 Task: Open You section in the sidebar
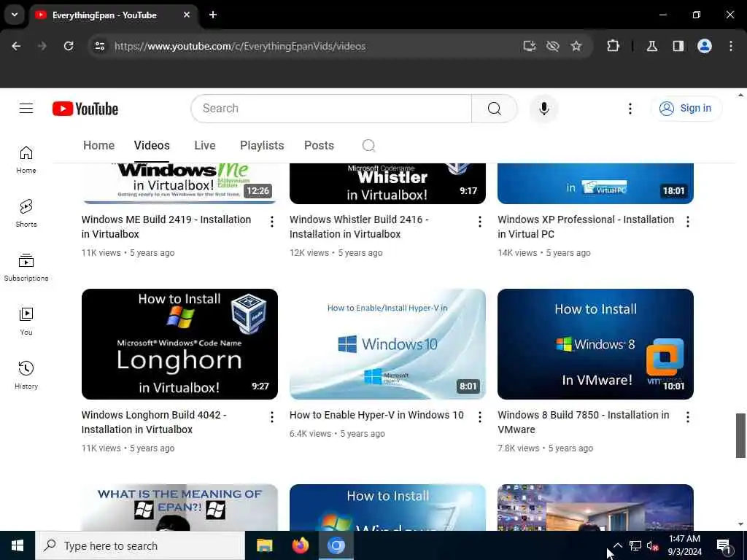coord(26,321)
